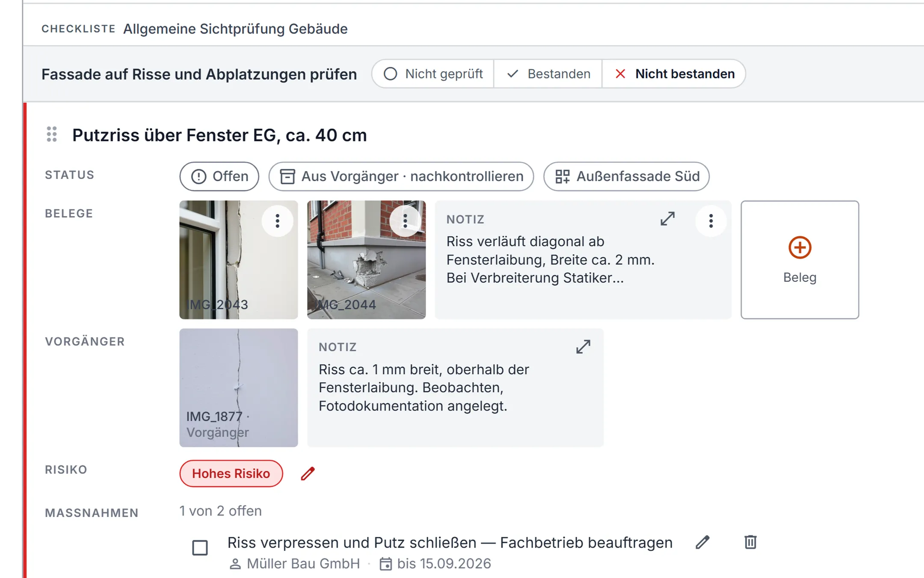Edit the Riss verpressen measure
Screen dimensions: 924x578
tap(702, 542)
